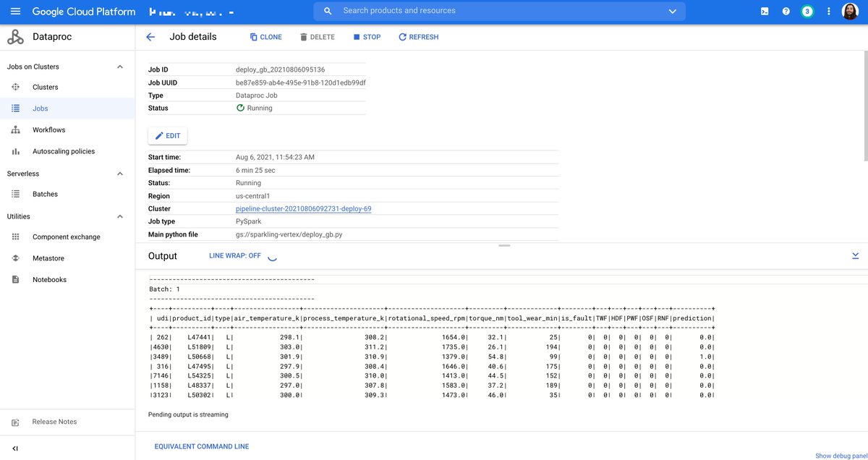868x460 pixels.
Task: Collapse the Serverless section
Action: click(x=120, y=174)
